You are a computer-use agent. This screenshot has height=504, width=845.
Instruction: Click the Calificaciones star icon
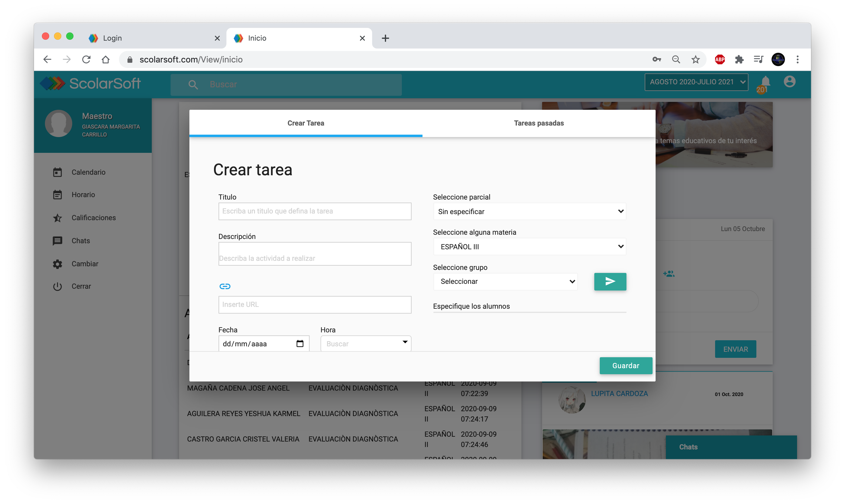[57, 218]
